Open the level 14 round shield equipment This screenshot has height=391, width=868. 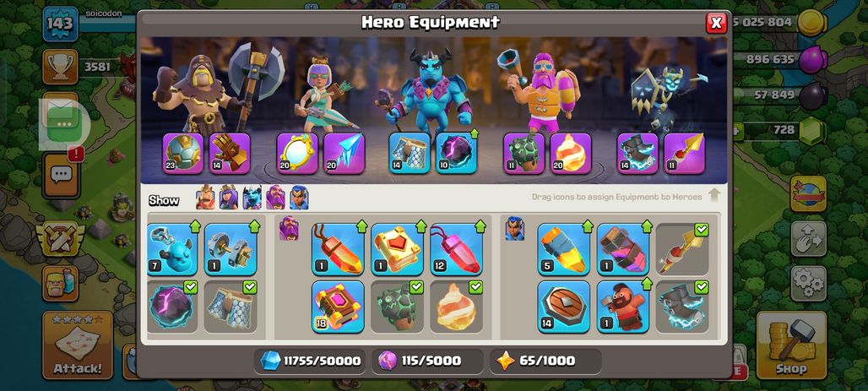563,307
